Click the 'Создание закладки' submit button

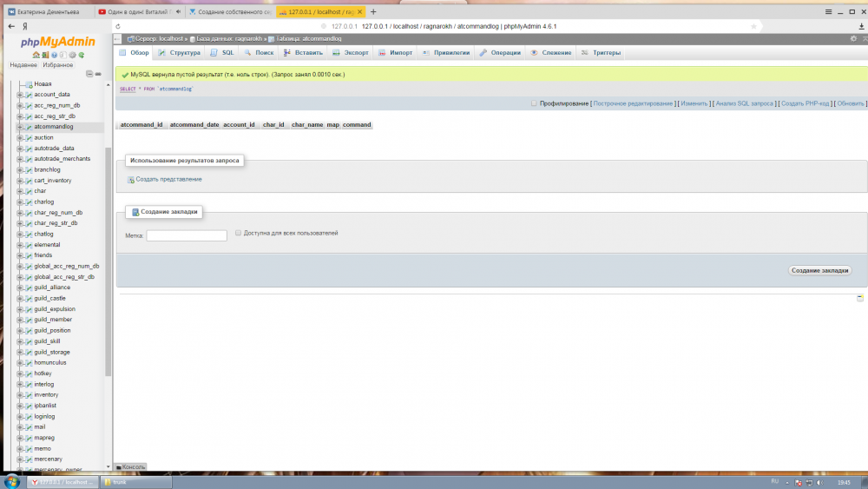tap(819, 270)
